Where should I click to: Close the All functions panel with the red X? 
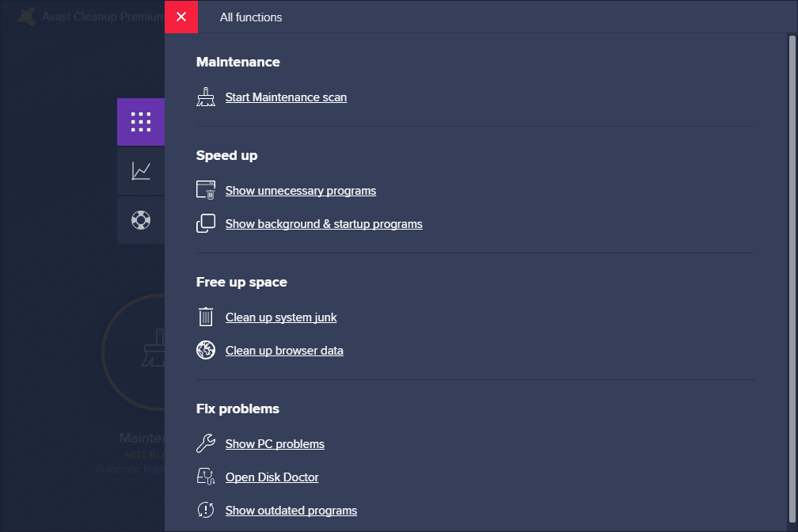click(x=180, y=16)
